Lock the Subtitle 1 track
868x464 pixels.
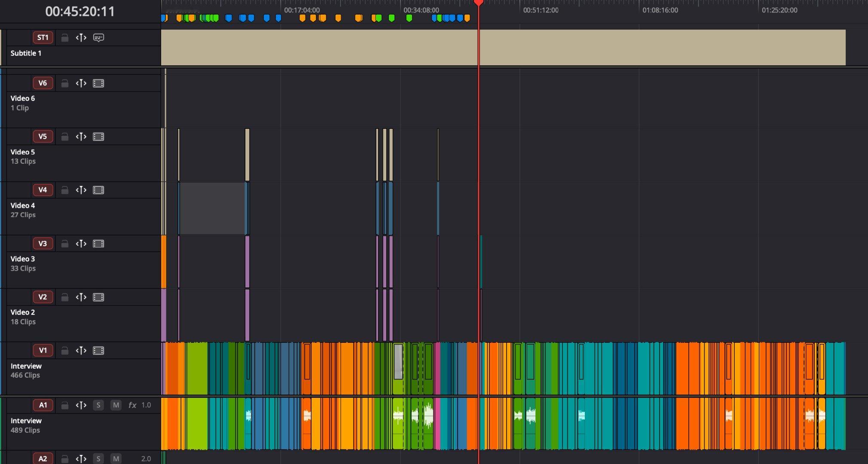(64, 38)
